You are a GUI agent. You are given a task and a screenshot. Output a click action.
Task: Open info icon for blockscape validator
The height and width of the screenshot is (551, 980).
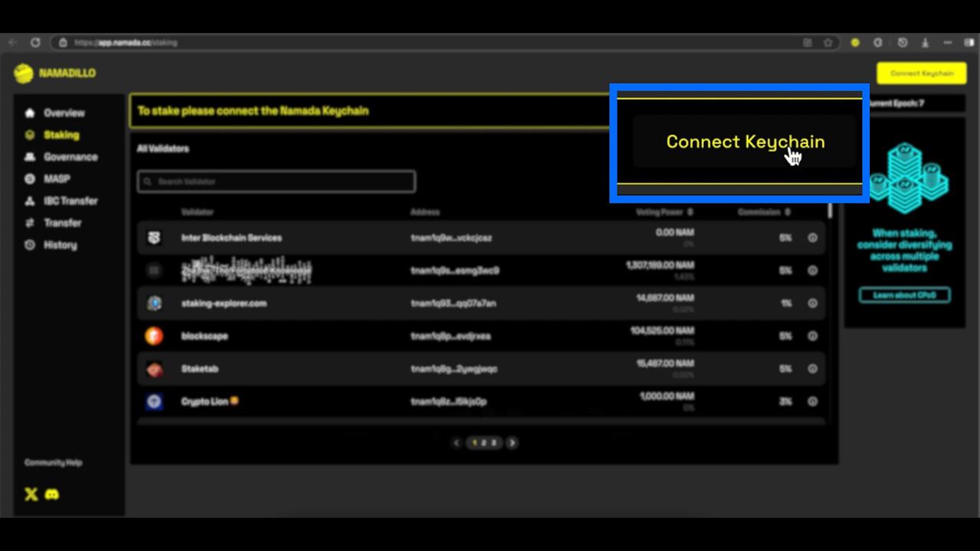click(x=812, y=336)
